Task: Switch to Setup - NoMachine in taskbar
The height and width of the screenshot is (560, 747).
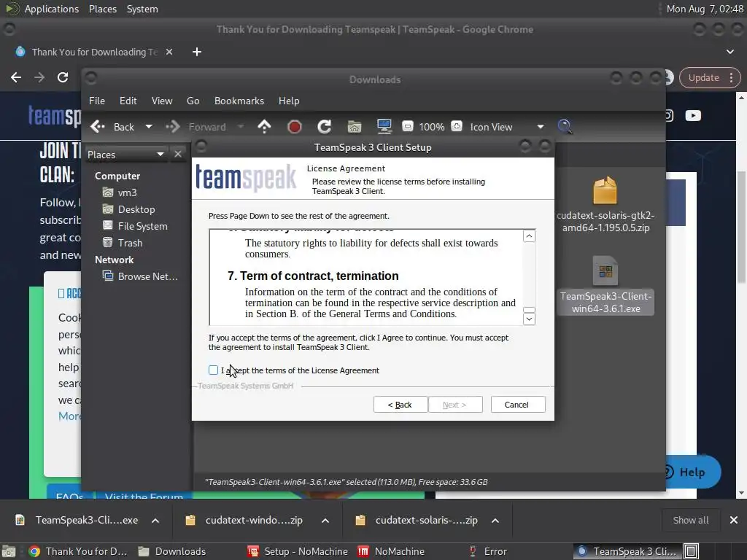Action: pyautogui.click(x=298, y=551)
